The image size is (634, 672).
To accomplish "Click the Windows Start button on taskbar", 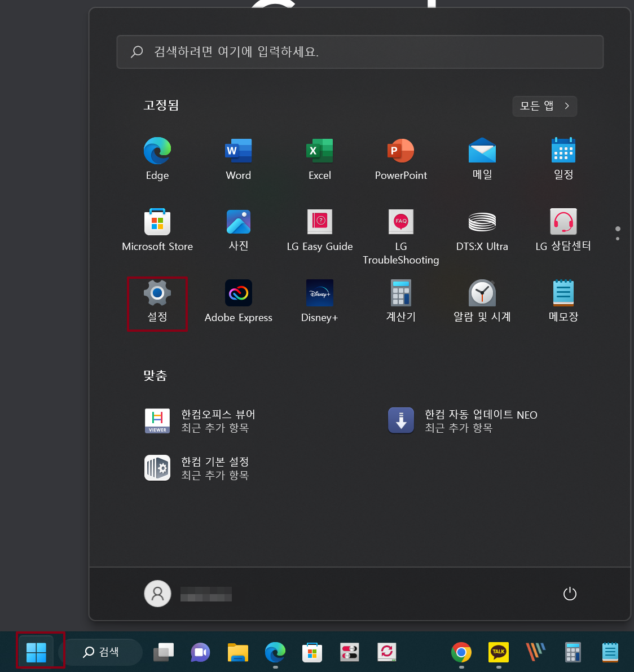I will coord(36,652).
